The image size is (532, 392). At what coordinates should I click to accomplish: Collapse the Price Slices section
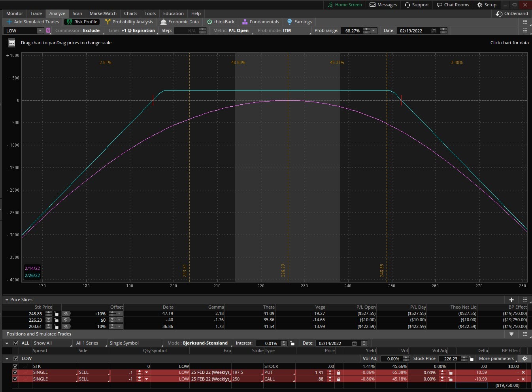6,300
